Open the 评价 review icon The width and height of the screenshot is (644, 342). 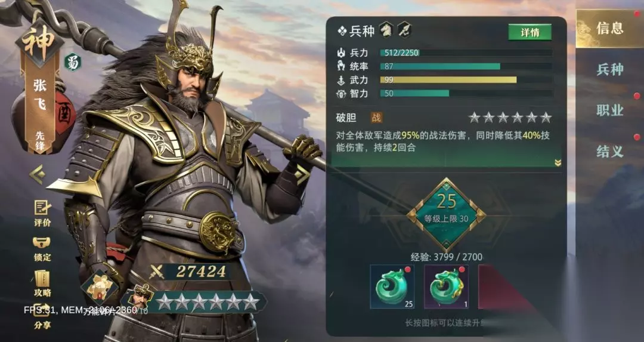click(42, 213)
